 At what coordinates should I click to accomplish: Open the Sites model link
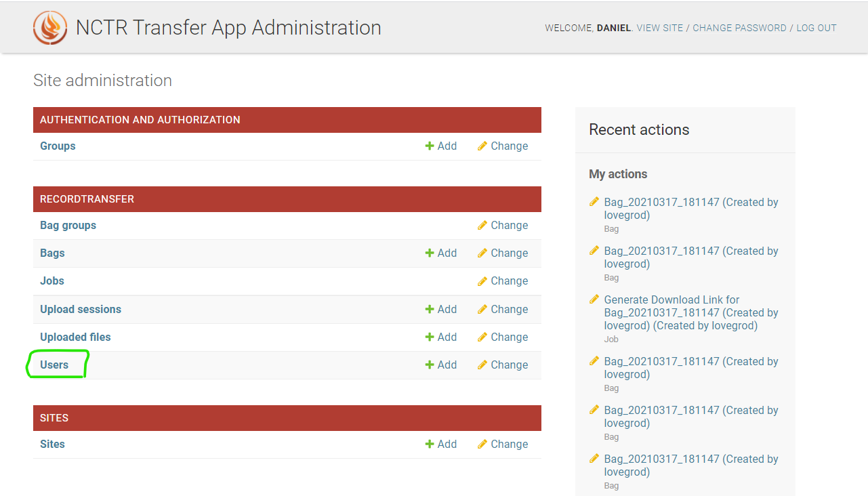[x=52, y=444]
